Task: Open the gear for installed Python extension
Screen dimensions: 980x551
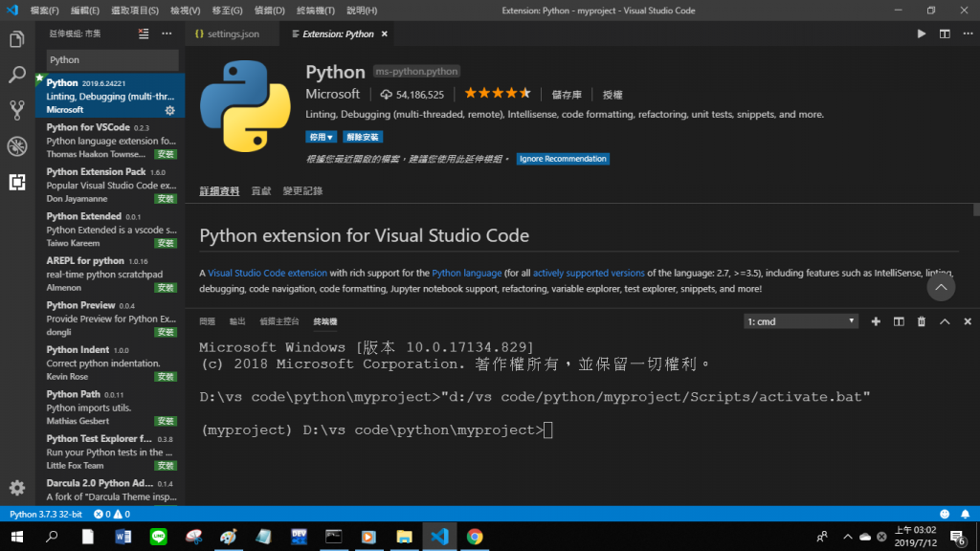Action: coord(170,111)
